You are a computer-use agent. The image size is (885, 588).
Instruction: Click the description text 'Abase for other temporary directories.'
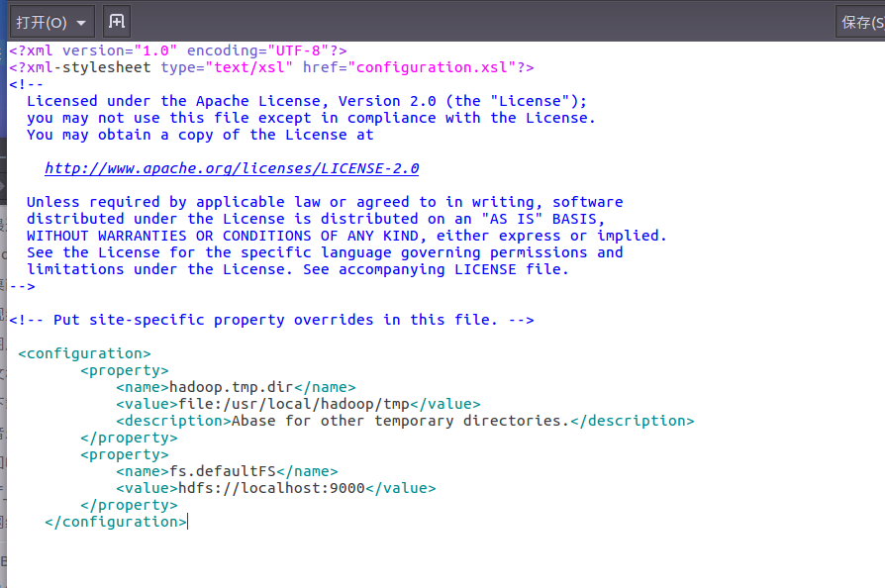click(401, 421)
